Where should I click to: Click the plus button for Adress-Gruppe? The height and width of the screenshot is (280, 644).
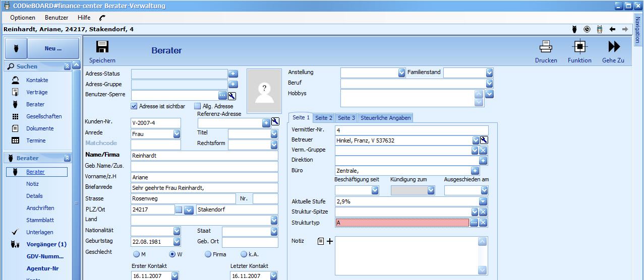click(233, 84)
